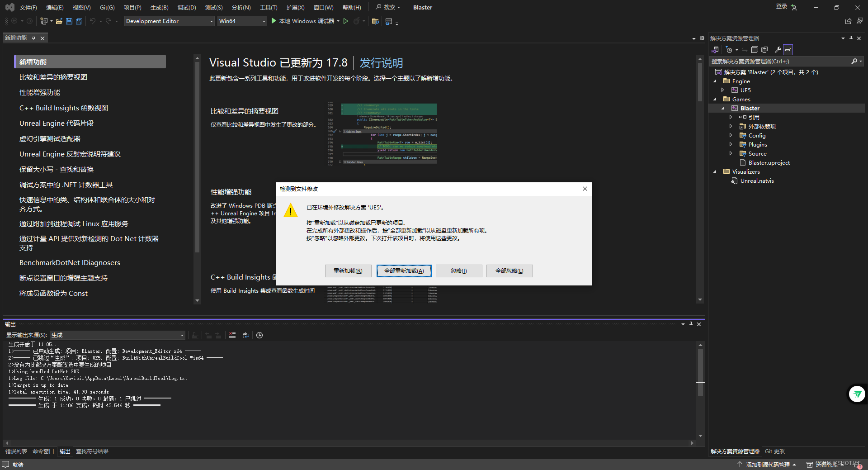Switch to the Git 更改 tab
The image size is (868, 470).
[x=774, y=451]
